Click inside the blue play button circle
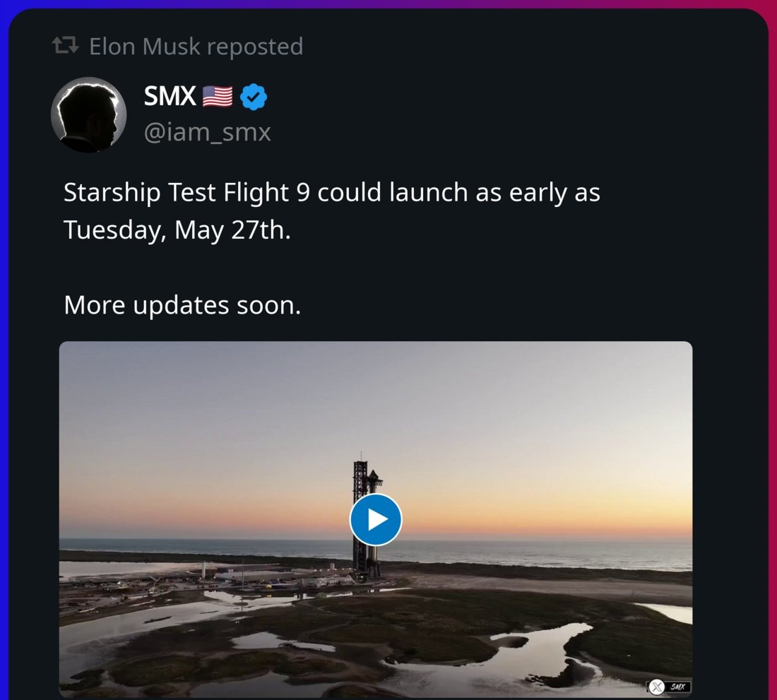The width and height of the screenshot is (777, 700). [x=375, y=519]
